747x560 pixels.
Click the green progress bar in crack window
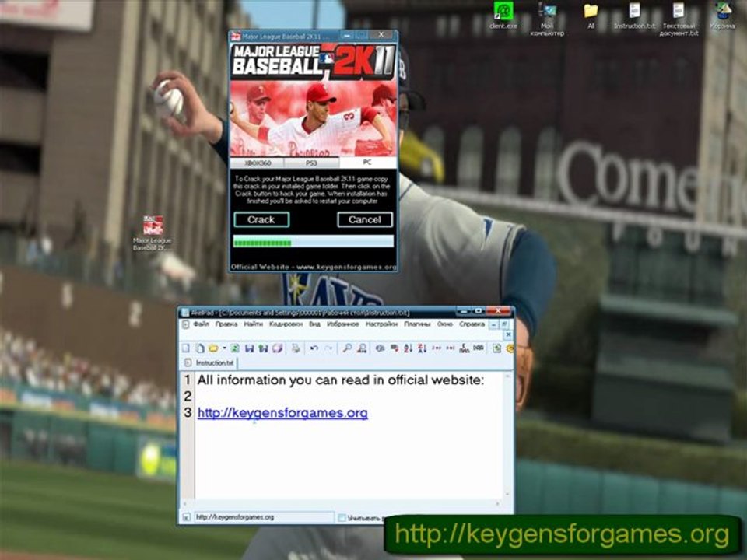point(313,242)
